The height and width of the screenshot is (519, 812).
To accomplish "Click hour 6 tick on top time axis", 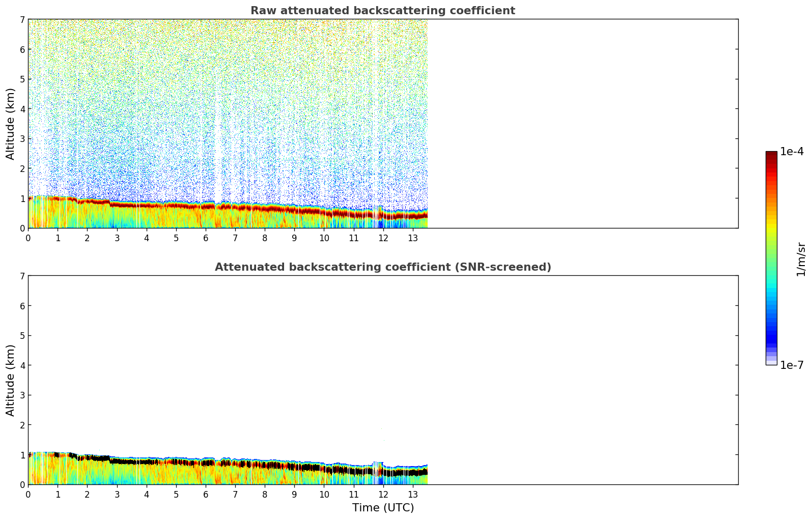I will click(206, 238).
